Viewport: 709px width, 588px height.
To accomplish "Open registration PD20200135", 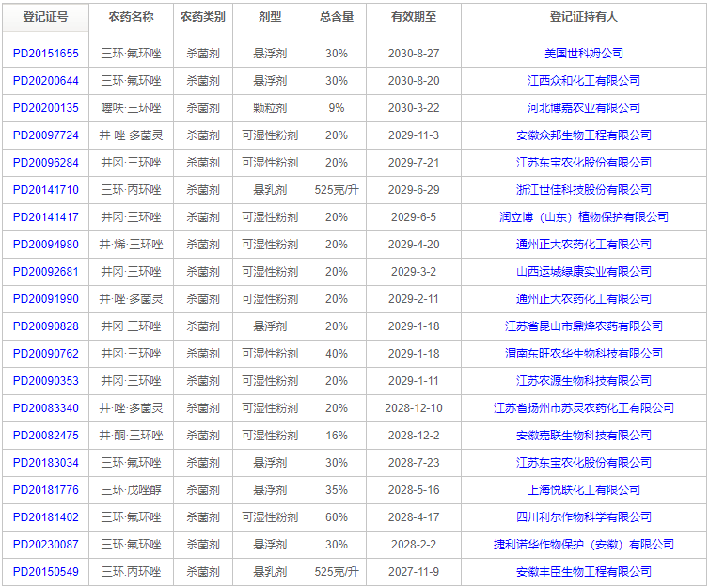I will pyautogui.click(x=46, y=108).
